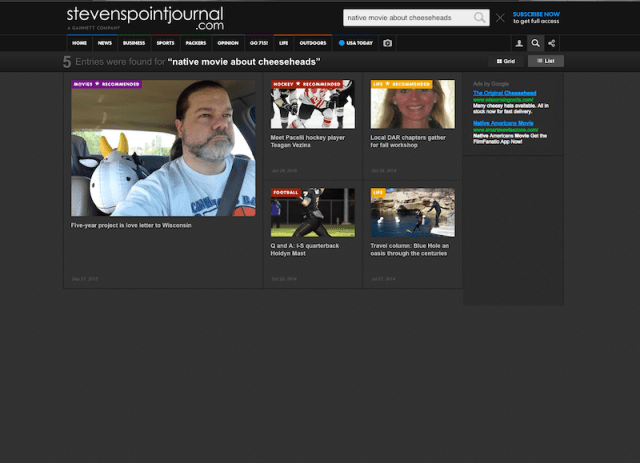Click the navbar search icon
Screen dimensions: 640x463
coord(536,43)
